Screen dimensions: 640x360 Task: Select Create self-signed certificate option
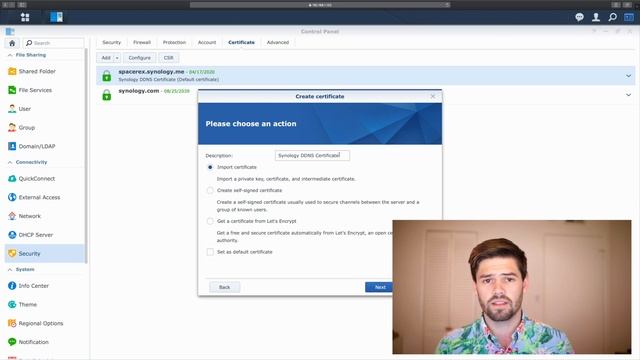210,191
